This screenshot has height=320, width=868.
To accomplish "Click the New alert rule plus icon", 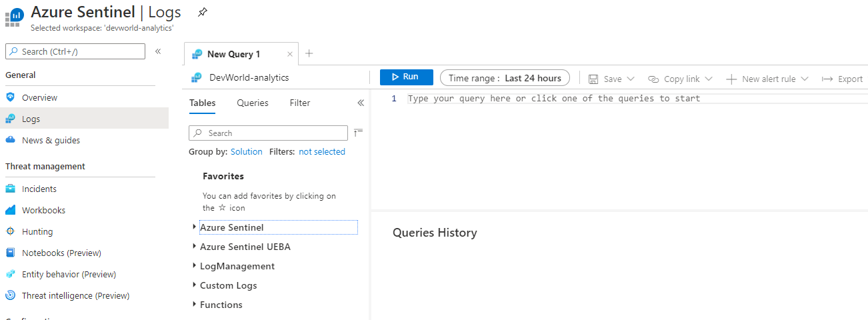I will click(x=731, y=79).
